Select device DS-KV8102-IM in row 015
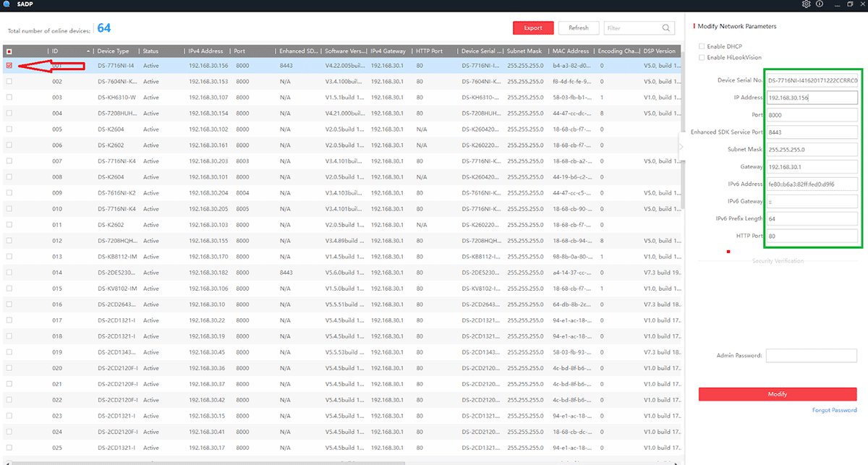 (117, 289)
